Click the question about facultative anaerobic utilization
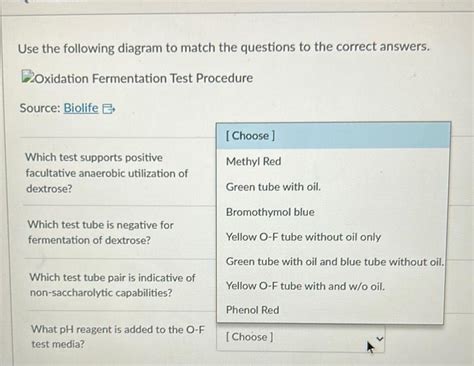Image resolution: width=474 pixels, height=366 pixels. point(107,173)
